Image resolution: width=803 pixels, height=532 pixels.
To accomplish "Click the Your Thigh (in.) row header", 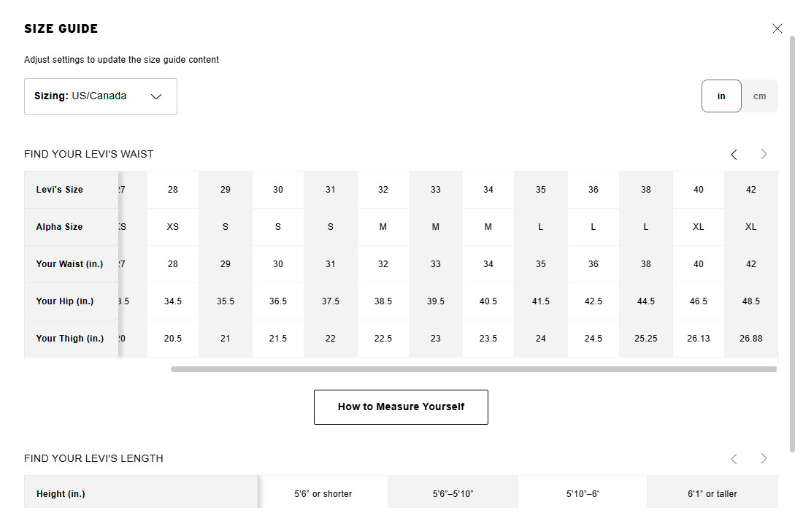I will 72,339.
